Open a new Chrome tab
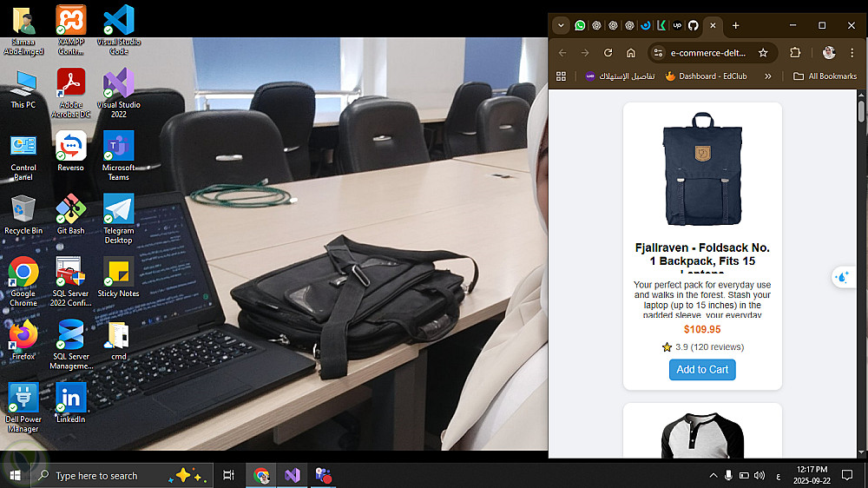Image resolution: width=868 pixels, height=488 pixels. 736,25
